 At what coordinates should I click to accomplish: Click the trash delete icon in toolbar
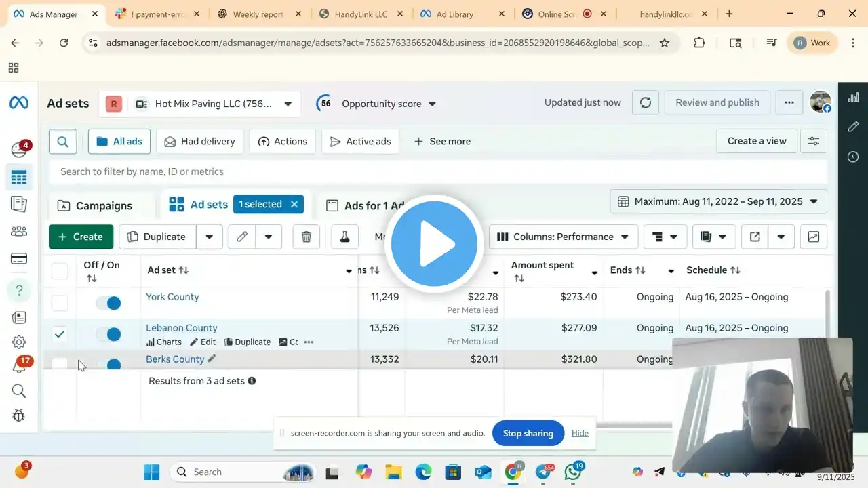pos(307,237)
